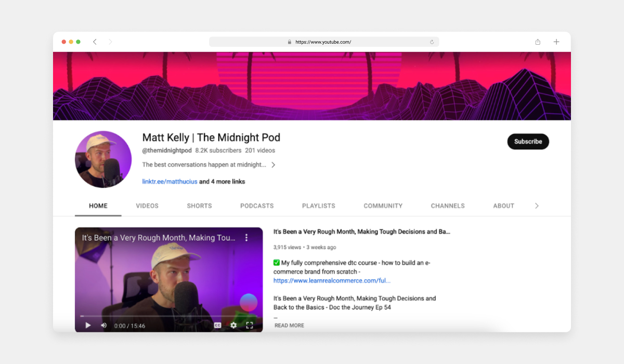Viewport: 624px width, 364px height.
Task: Expand more tabs using the right chevron
Action: (537, 205)
